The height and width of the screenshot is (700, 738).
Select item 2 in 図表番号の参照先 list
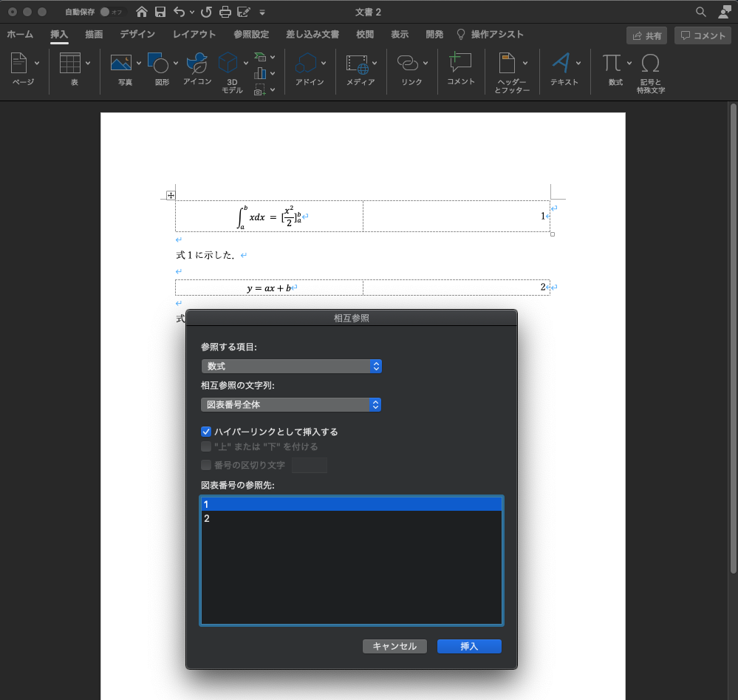351,519
